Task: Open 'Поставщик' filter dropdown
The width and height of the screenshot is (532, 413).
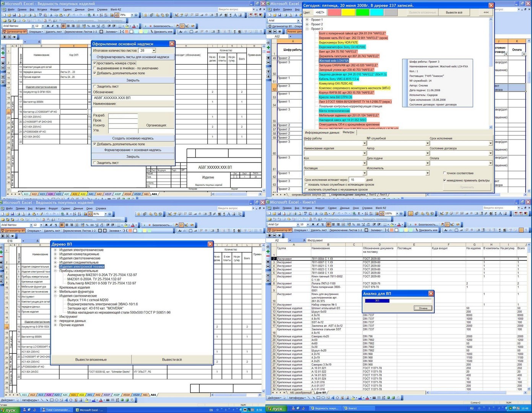Action: point(364,173)
